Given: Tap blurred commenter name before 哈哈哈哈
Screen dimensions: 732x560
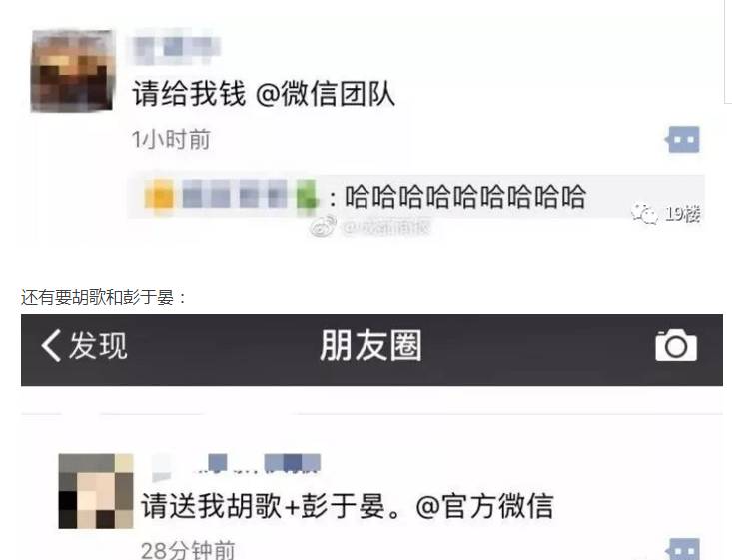Looking at the screenshot, I should [x=231, y=194].
